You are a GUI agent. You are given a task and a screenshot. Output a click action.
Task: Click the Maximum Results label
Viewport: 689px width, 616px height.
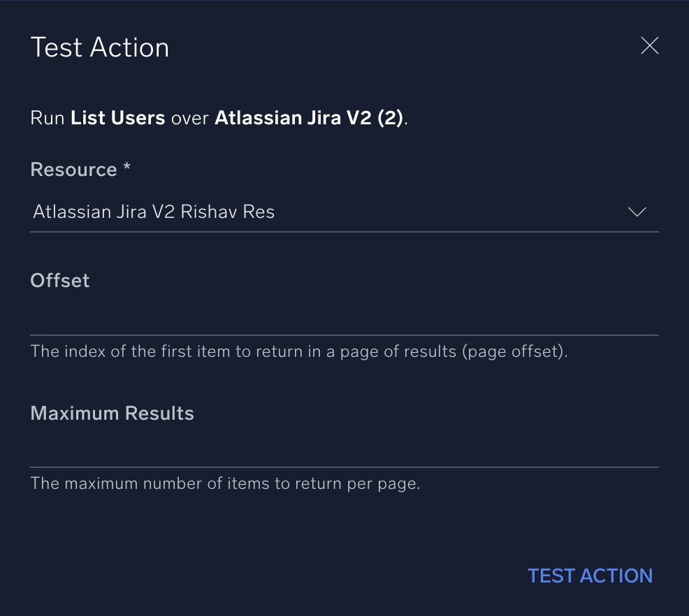pyautogui.click(x=112, y=413)
